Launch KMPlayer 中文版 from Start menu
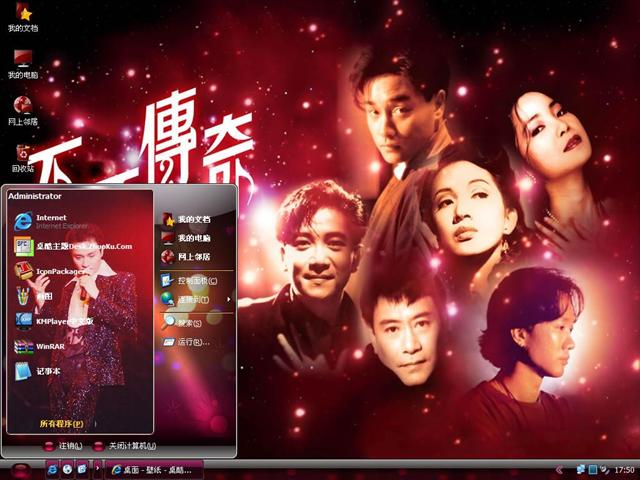Image resolution: width=640 pixels, height=480 pixels. pos(54,321)
